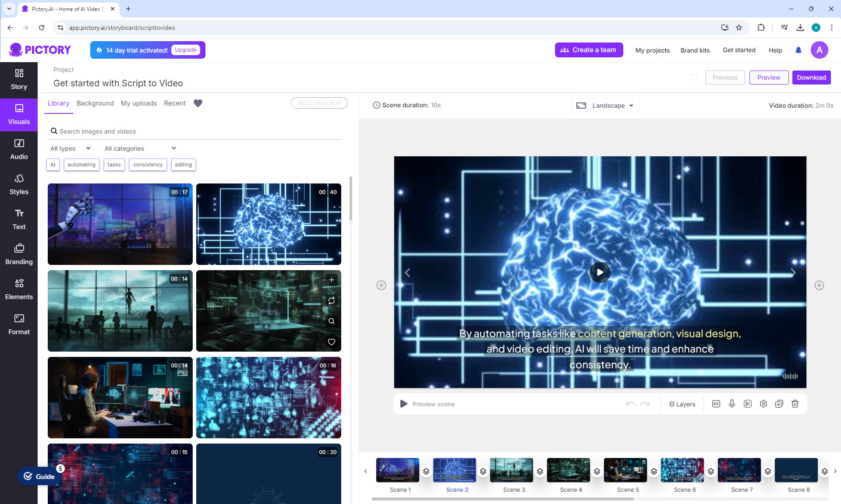Screen dimensions: 841x504
Task: Toggle the heart favorites filter
Action: point(198,103)
